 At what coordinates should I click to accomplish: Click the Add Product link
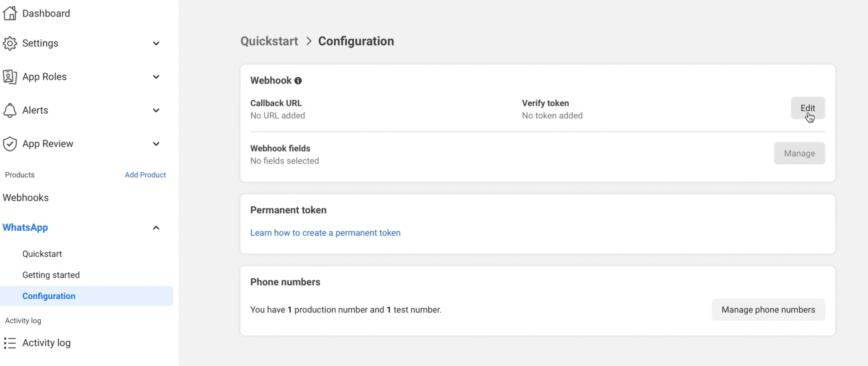tap(145, 175)
